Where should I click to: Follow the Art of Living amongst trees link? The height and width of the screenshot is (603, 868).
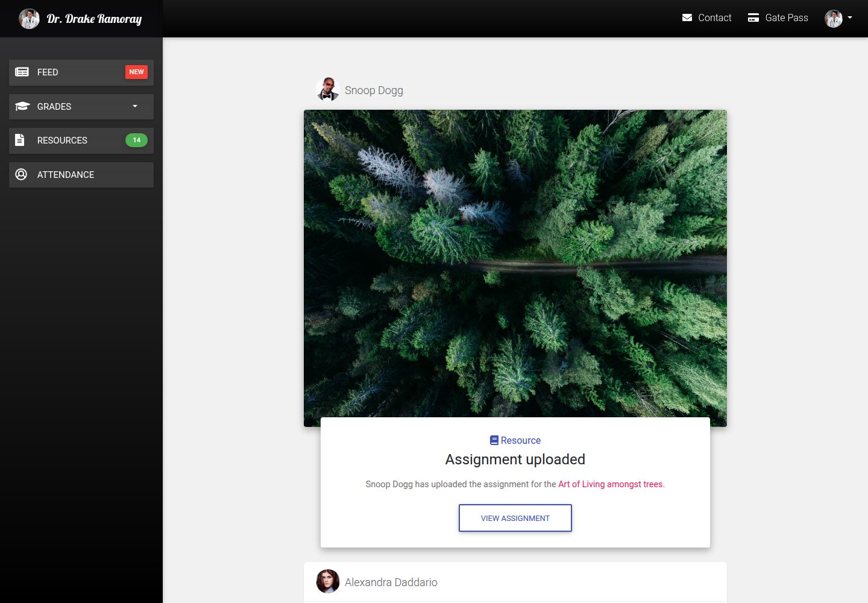[610, 484]
